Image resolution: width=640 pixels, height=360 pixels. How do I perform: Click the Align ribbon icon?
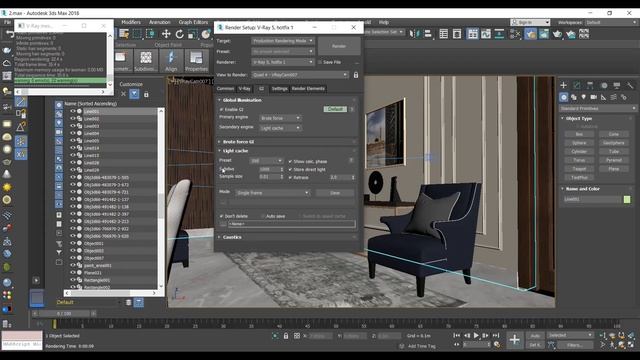point(171,61)
